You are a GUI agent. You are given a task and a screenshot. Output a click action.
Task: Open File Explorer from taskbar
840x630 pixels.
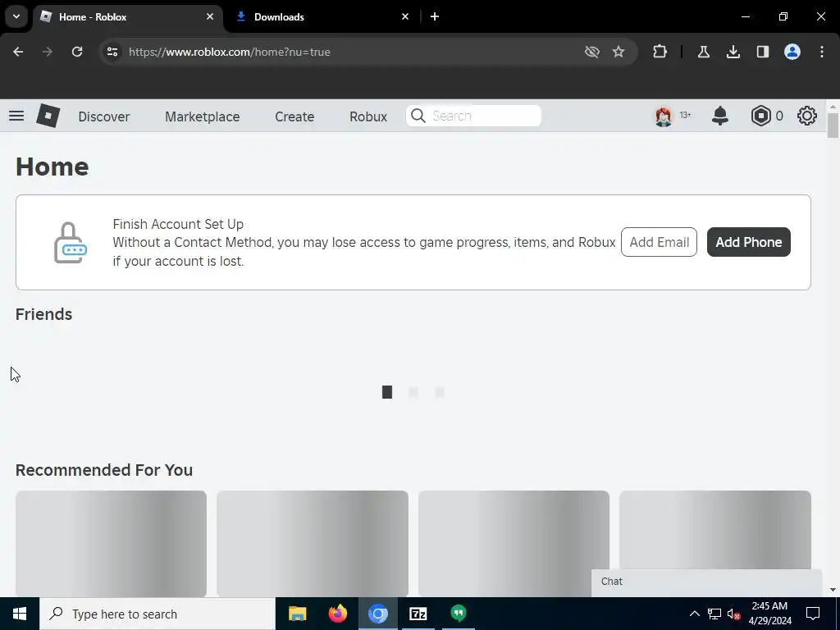pos(297,614)
